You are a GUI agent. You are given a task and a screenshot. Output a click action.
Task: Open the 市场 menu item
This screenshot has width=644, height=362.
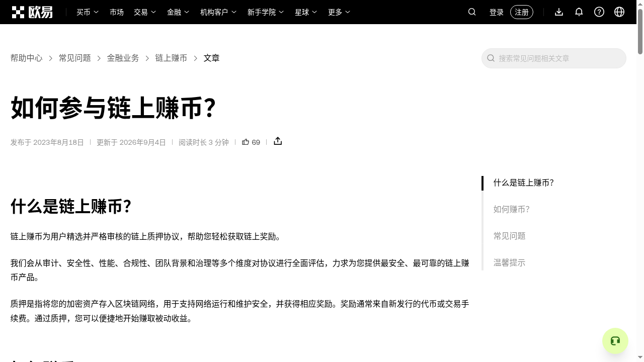pos(117,12)
